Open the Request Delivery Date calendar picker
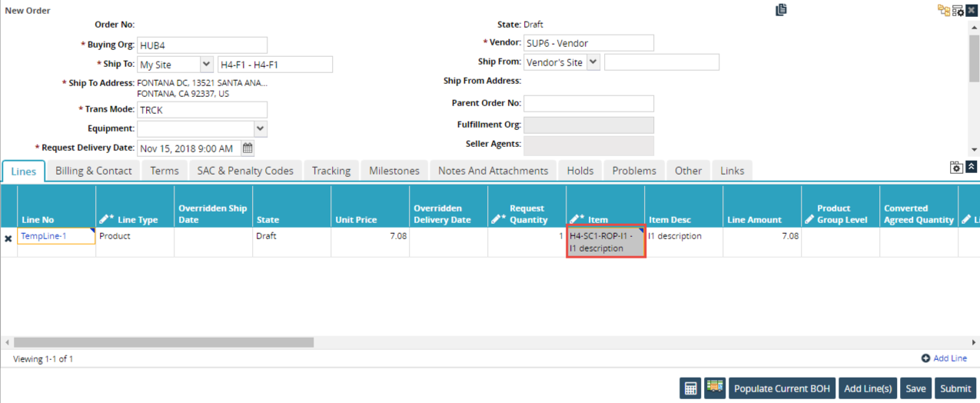This screenshot has width=980, height=403. coord(247,148)
